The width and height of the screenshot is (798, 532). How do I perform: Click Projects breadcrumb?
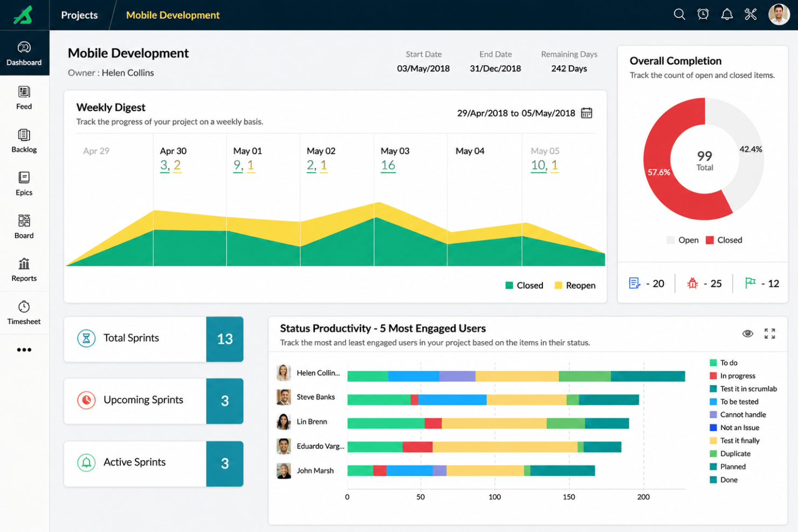79,15
